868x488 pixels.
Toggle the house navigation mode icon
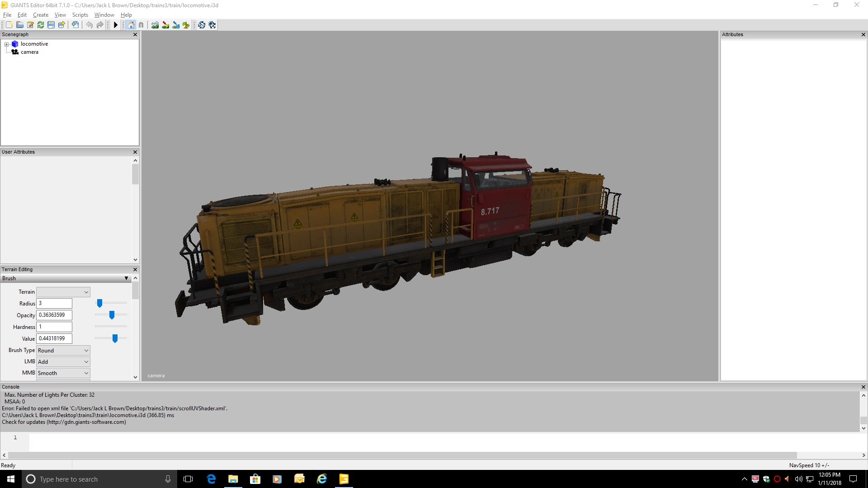tap(131, 25)
